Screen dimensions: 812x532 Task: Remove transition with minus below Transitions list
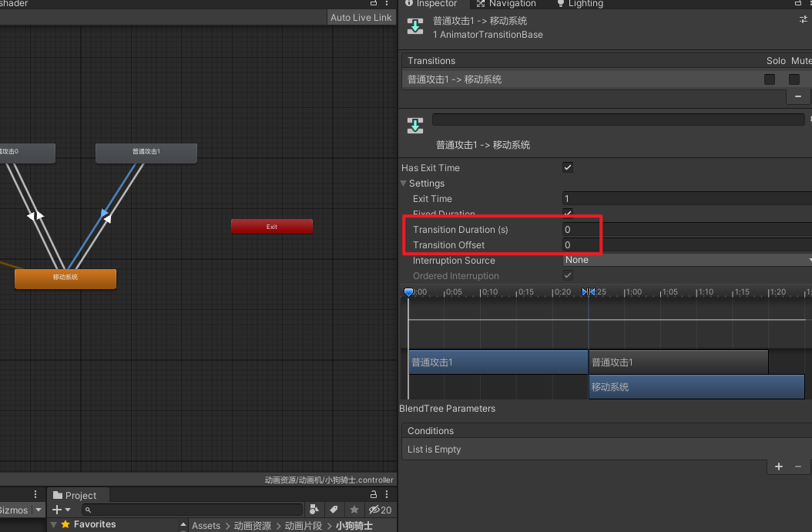[x=798, y=96]
